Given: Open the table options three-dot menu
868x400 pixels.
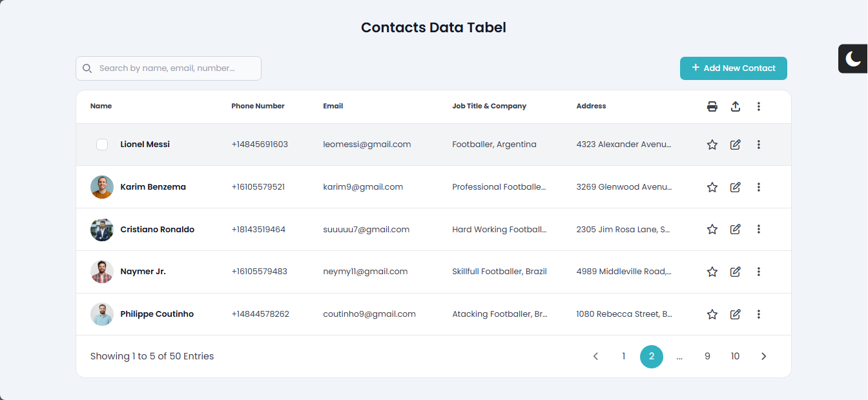Looking at the screenshot, I should point(759,106).
